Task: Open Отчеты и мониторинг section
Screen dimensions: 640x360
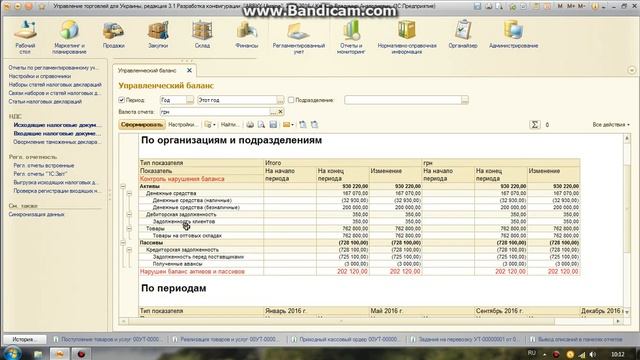Action: (x=351, y=37)
